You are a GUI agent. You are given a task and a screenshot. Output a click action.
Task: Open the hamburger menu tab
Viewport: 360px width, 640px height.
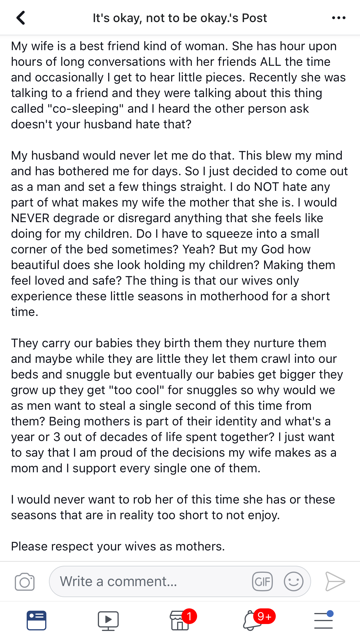[323, 620]
